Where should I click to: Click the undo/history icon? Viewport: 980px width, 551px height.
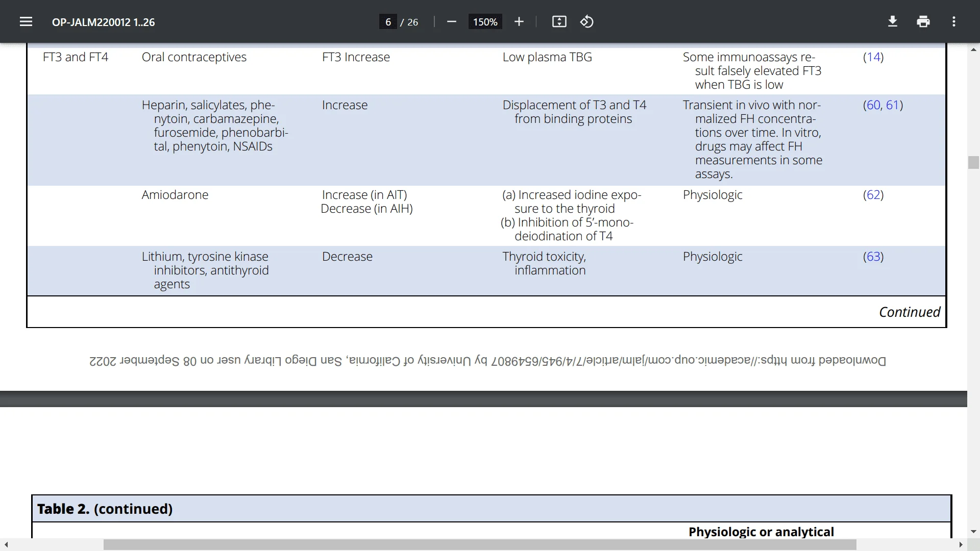pos(586,21)
